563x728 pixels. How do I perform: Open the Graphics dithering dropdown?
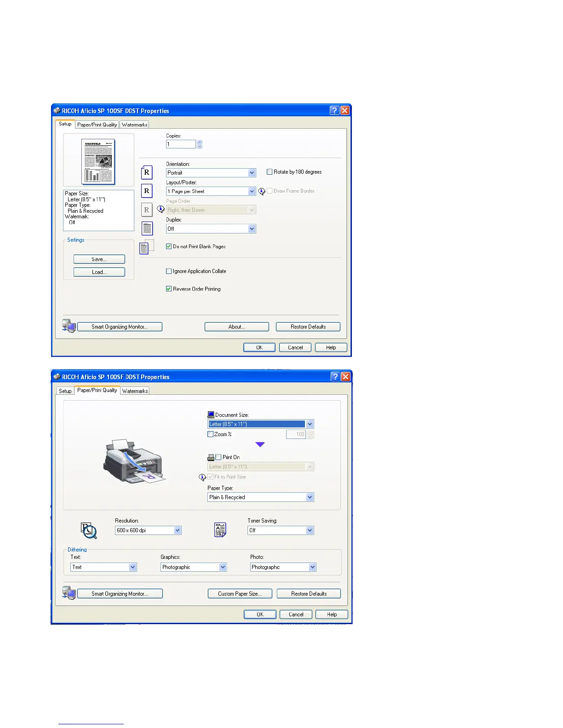pyautogui.click(x=194, y=567)
